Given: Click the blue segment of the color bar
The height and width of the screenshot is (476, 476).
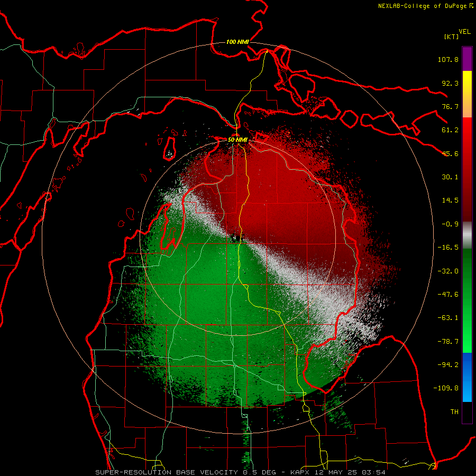Looking at the screenshot, I should tap(467, 377).
